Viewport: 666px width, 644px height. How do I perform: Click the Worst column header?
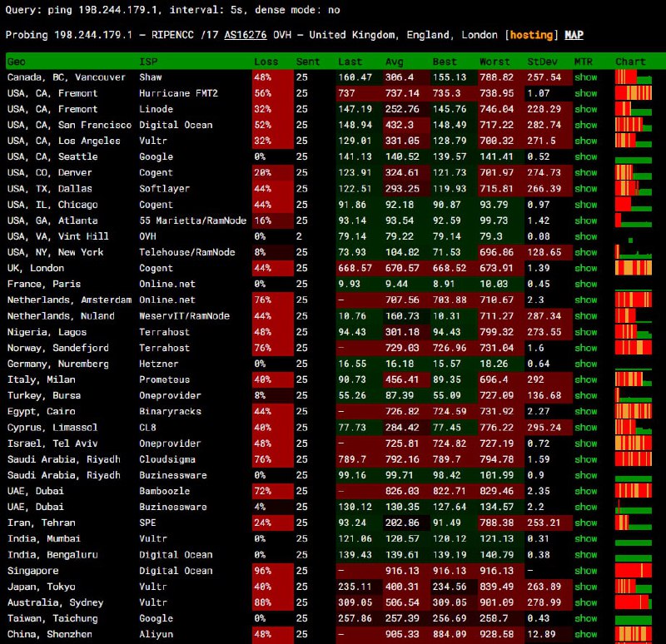(495, 62)
